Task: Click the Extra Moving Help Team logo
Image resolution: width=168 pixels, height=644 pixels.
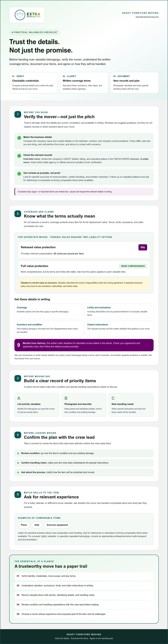Action: tap(27, 15)
